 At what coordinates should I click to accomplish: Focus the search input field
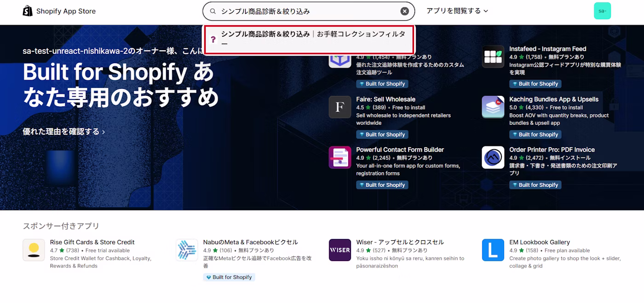tap(308, 12)
